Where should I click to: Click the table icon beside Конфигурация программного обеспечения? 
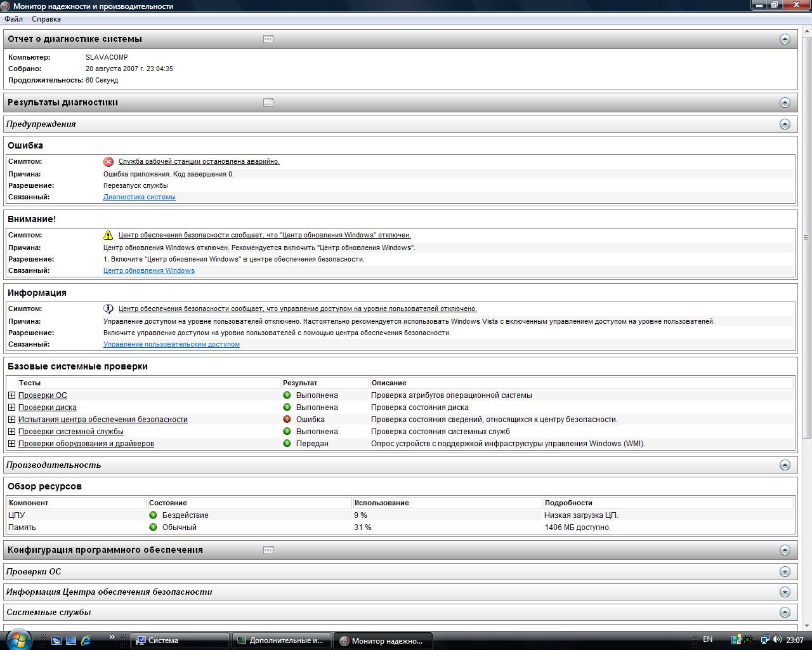coord(268,550)
